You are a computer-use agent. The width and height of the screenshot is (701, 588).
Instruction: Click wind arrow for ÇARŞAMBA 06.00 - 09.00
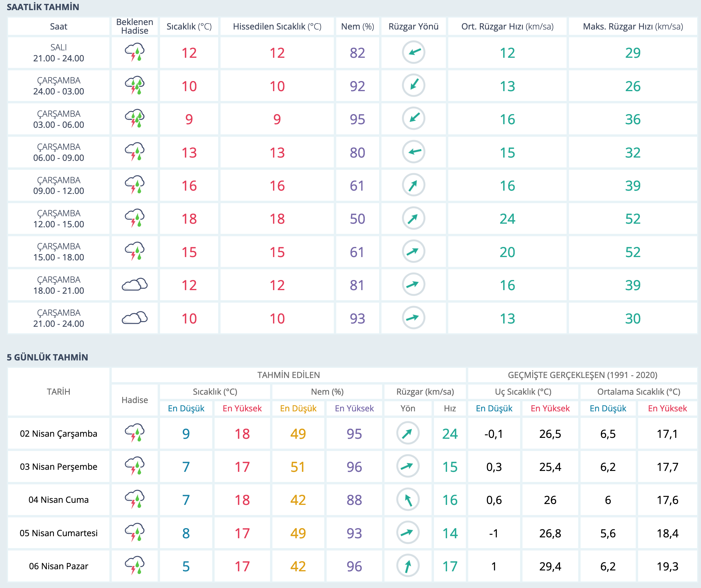(413, 152)
